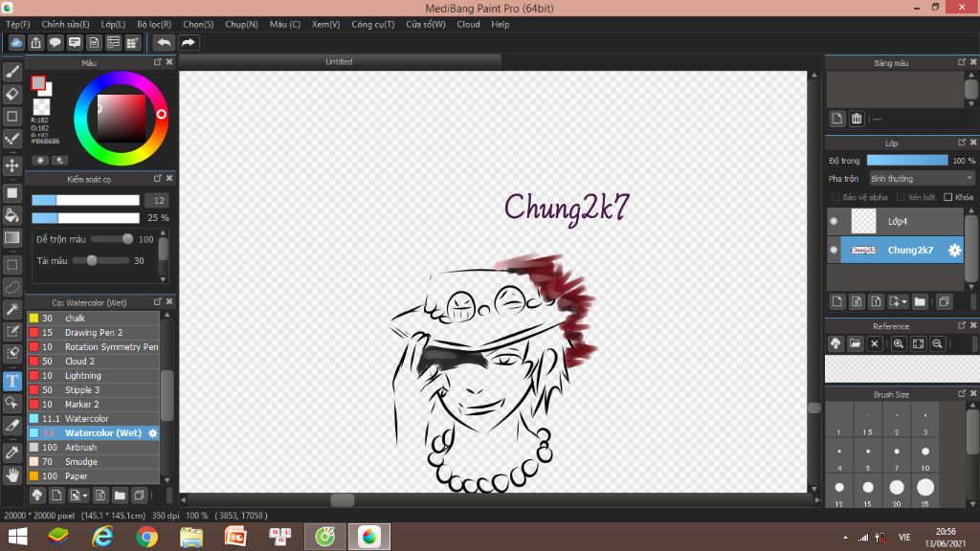
Task: Open the Chỉnh sửa(E) menu
Action: (66, 24)
